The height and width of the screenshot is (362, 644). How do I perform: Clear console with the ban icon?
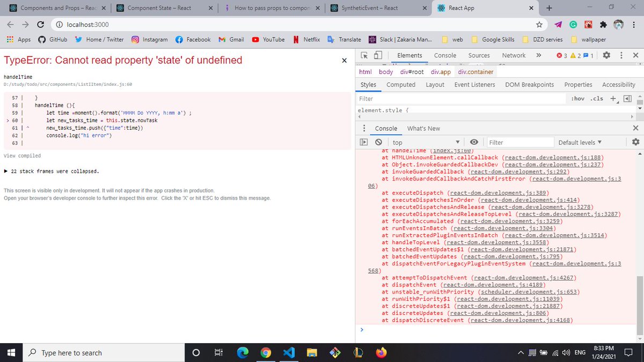click(x=378, y=142)
